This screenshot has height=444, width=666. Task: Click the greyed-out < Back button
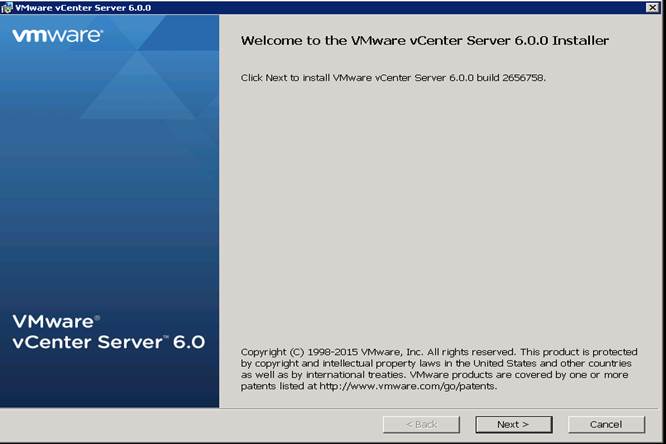(421, 424)
